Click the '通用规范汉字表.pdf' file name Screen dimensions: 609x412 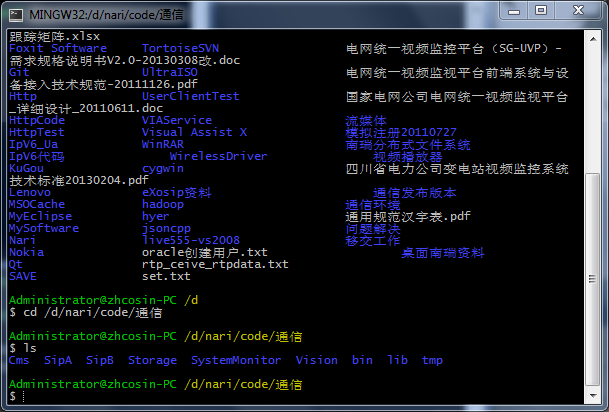[x=408, y=216]
